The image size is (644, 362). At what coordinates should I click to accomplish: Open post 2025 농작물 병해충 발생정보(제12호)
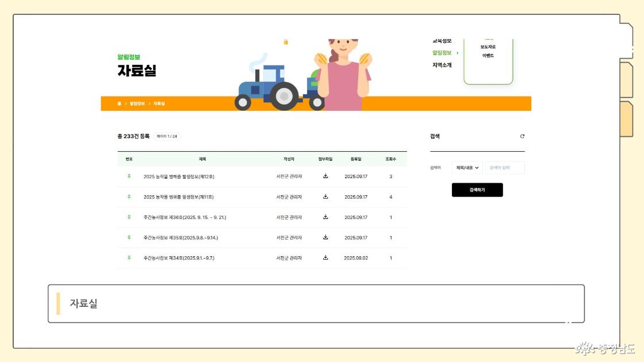(x=179, y=176)
